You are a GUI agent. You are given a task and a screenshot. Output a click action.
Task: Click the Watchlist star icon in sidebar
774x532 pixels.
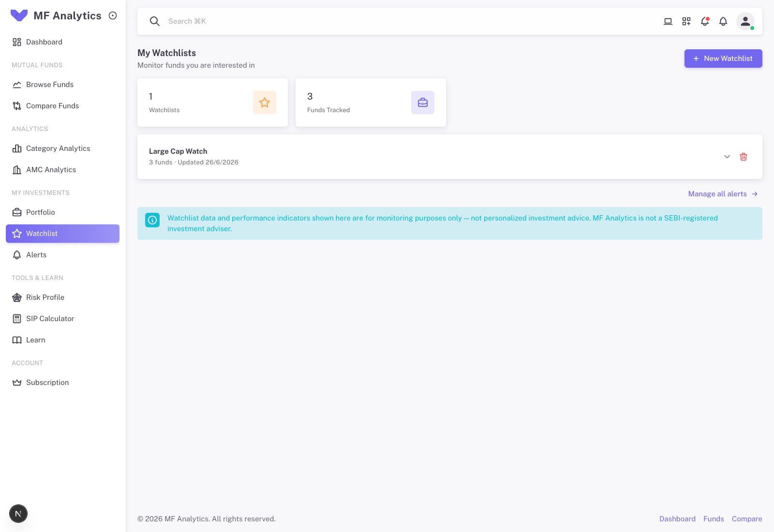click(x=17, y=234)
